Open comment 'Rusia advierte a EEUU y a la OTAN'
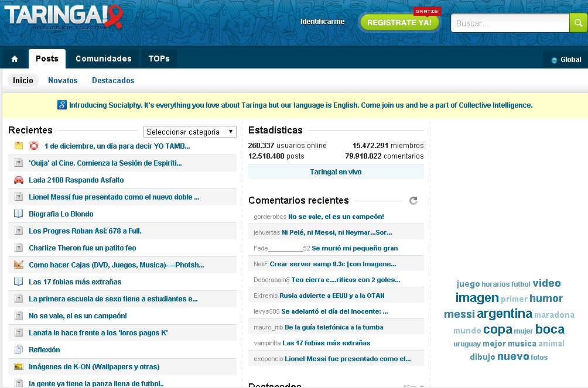Image resolution: width=588 pixels, height=388 pixels. (x=332, y=296)
